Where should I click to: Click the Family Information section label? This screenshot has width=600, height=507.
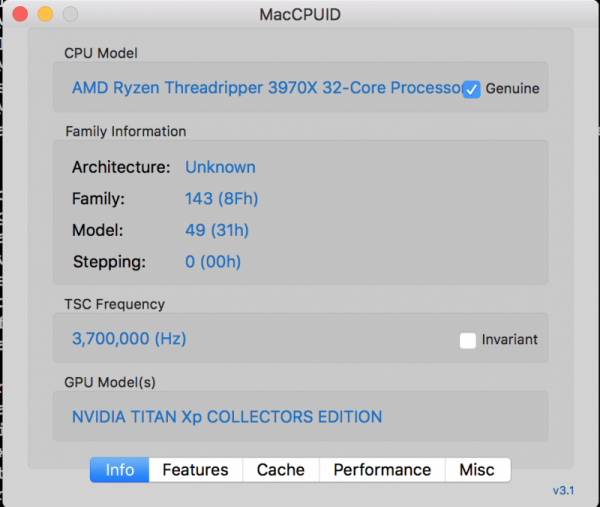pos(126,131)
